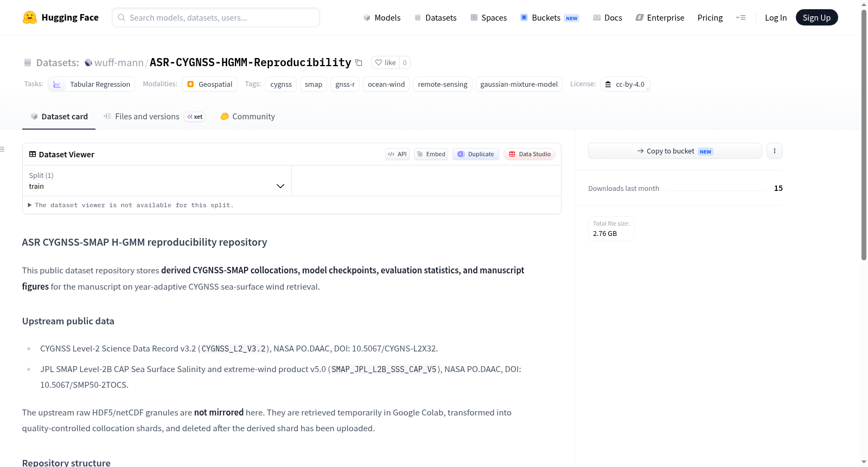Select the gnss-r tag
The height and width of the screenshot is (467, 868).
tap(345, 84)
